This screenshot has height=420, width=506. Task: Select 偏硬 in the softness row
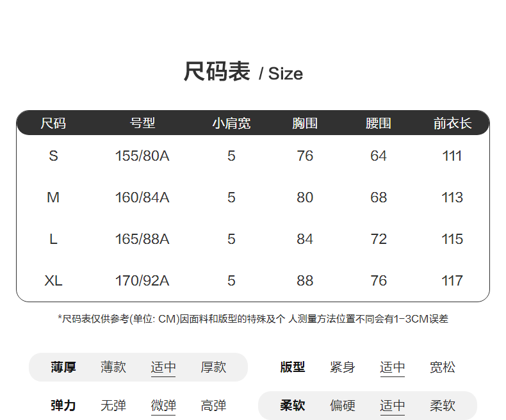343,406
